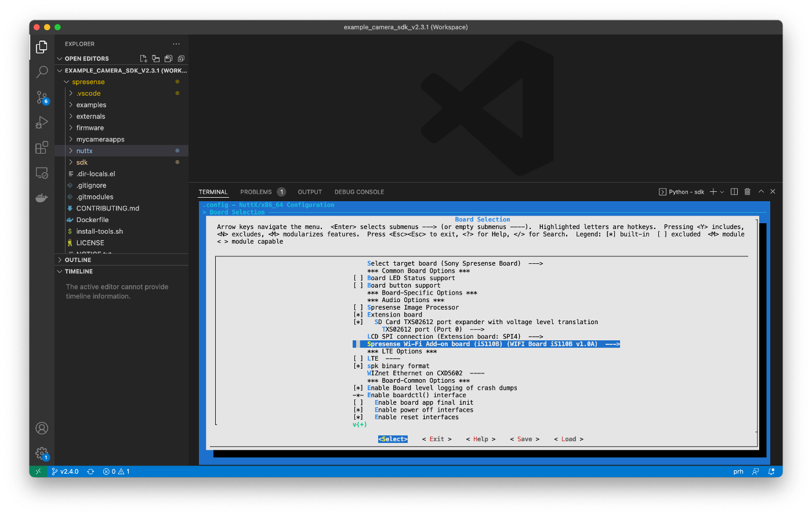Select LCD SPI connection menu entry
Image resolution: width=812 pixels, height=516 pixels.
[455, 337]
